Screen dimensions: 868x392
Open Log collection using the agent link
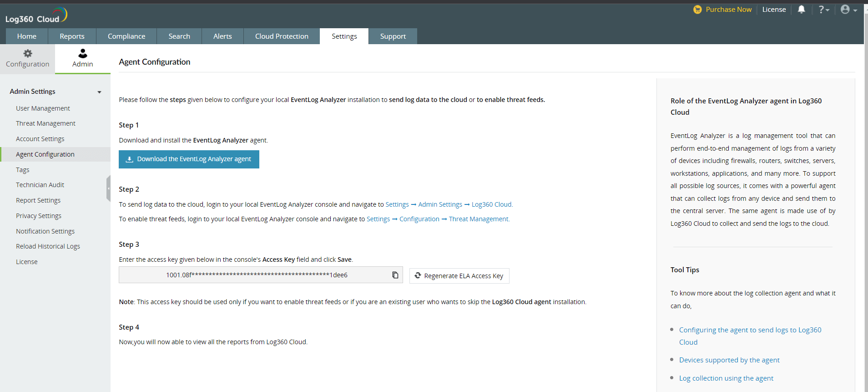[726, 378]
